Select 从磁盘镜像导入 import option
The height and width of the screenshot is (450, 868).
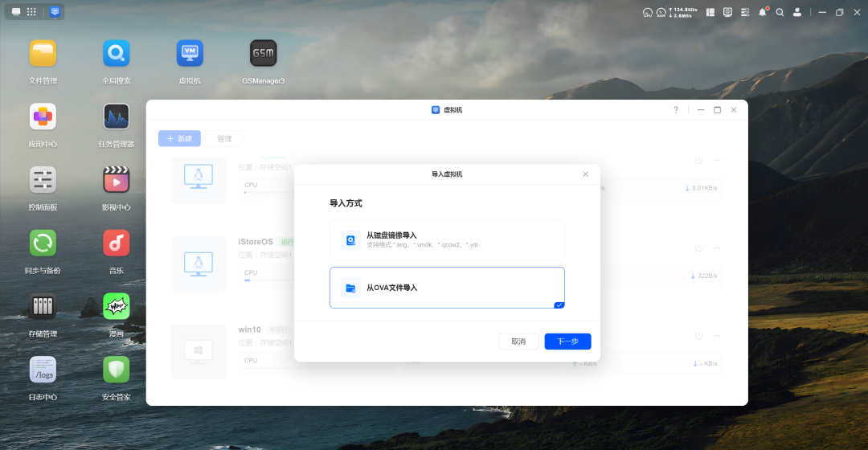click(447, 240)
